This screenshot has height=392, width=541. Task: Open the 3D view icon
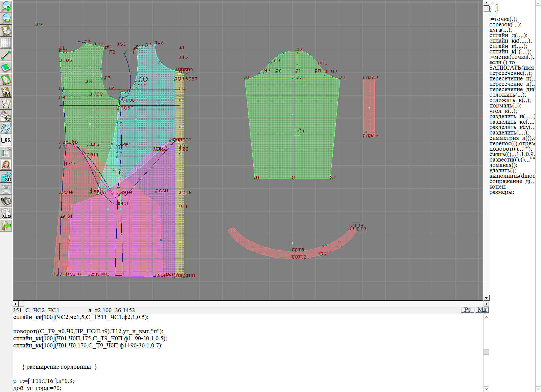coord(6,177)
